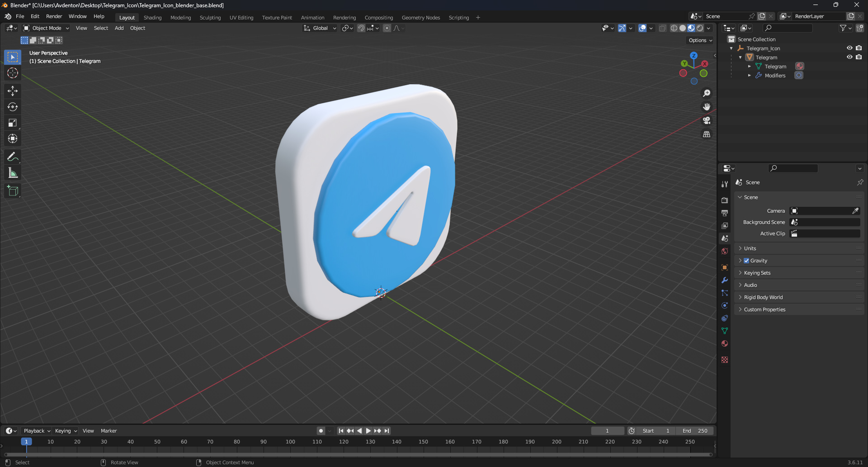Open the Texture properties checker tab
Viewport: 868px width, 467px height.
(725, 360)
